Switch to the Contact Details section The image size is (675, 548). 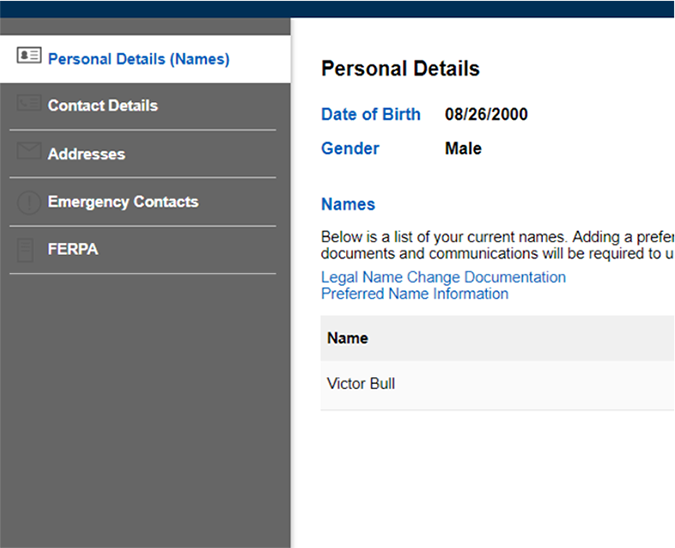coord(103,106)
